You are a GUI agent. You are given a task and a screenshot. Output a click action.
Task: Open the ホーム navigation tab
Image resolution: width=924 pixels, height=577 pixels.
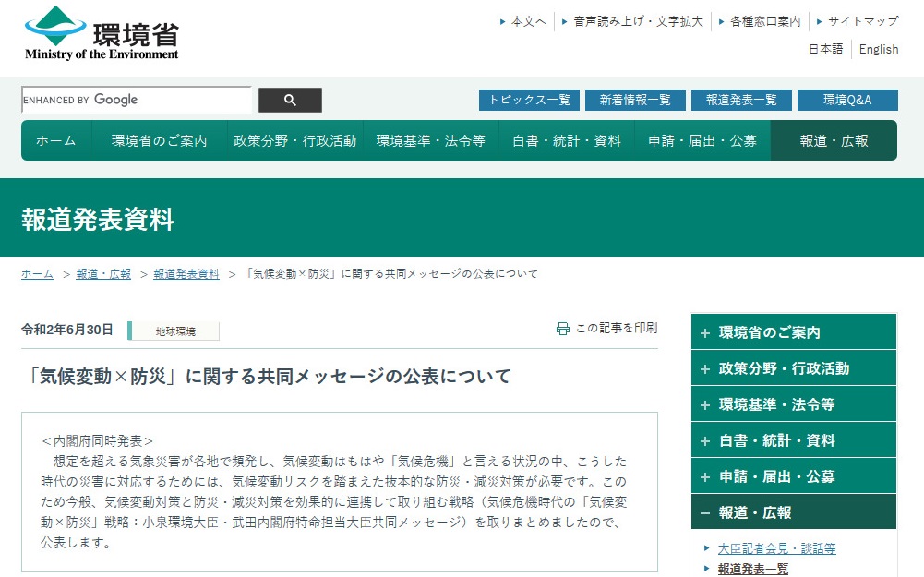pos(56,141)
